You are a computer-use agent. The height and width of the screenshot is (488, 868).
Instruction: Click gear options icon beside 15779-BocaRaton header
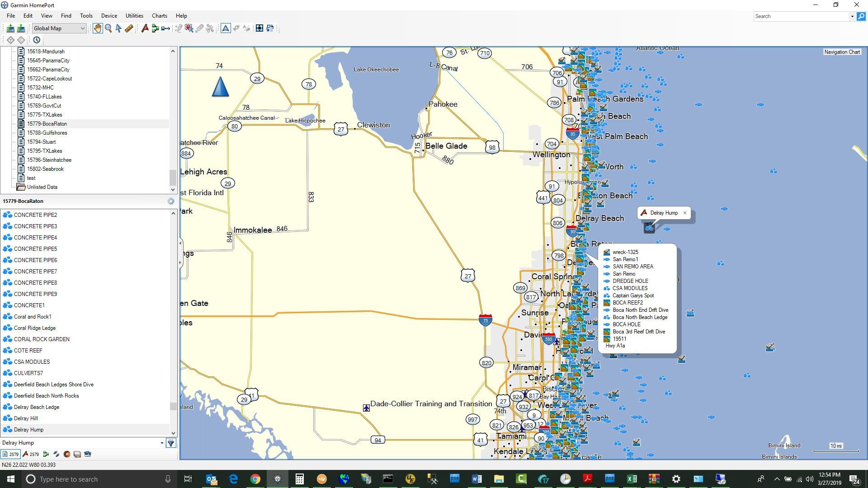click(x=171, y=201)
